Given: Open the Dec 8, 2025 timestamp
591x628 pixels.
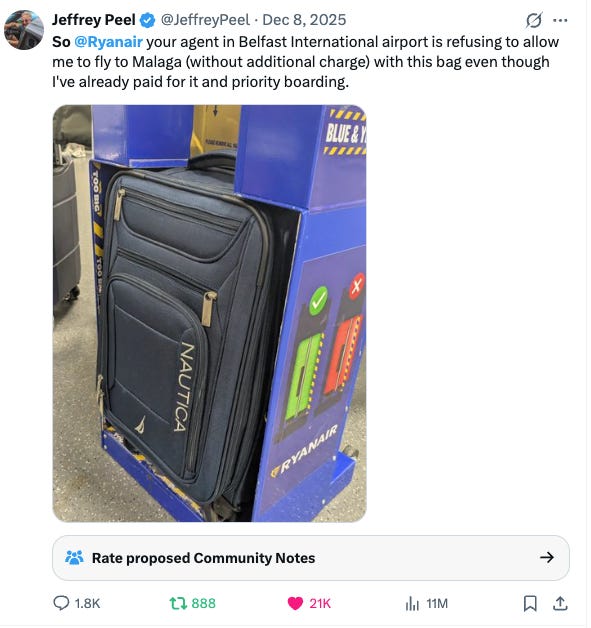Looking at the screenshot, I should tap(304, 20).
